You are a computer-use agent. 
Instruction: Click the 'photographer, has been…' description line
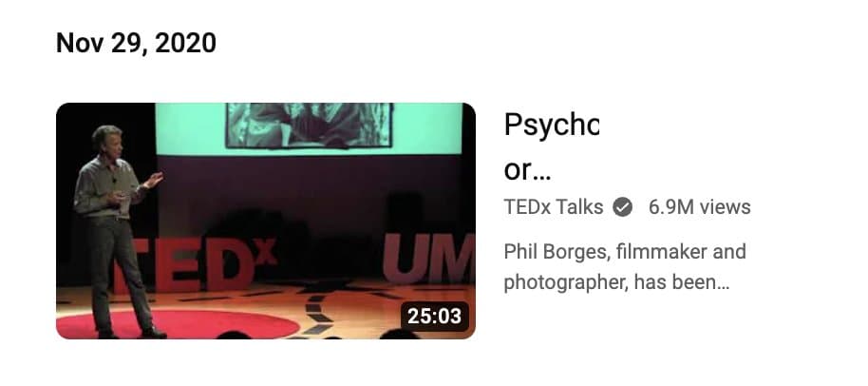pyautogui.click(x=616, y=283)
